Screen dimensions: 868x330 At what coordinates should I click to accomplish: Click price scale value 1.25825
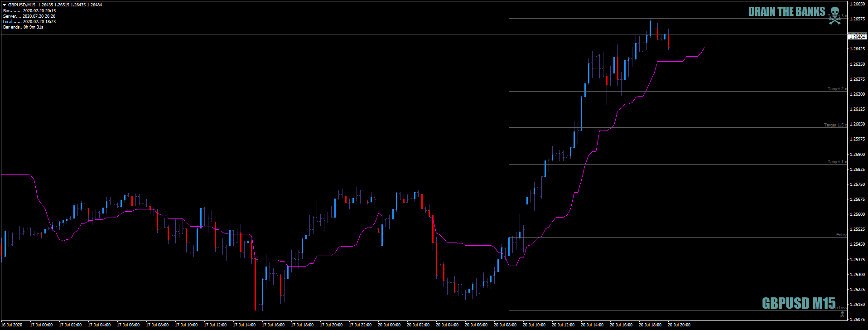coord(858,170)
